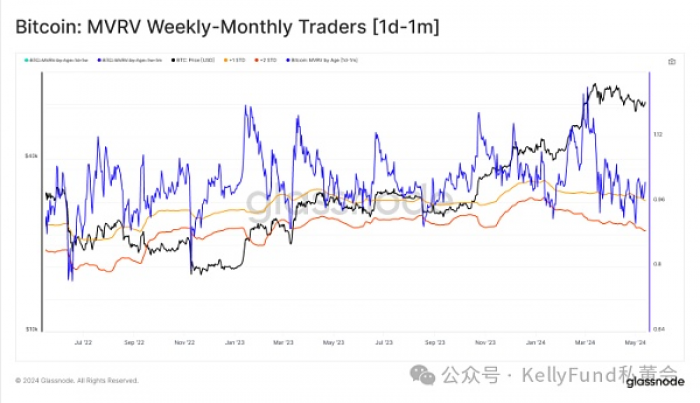
Task: Toggle the Bitcoin: MVRV by Age legend entry
Action: [322, 60]
